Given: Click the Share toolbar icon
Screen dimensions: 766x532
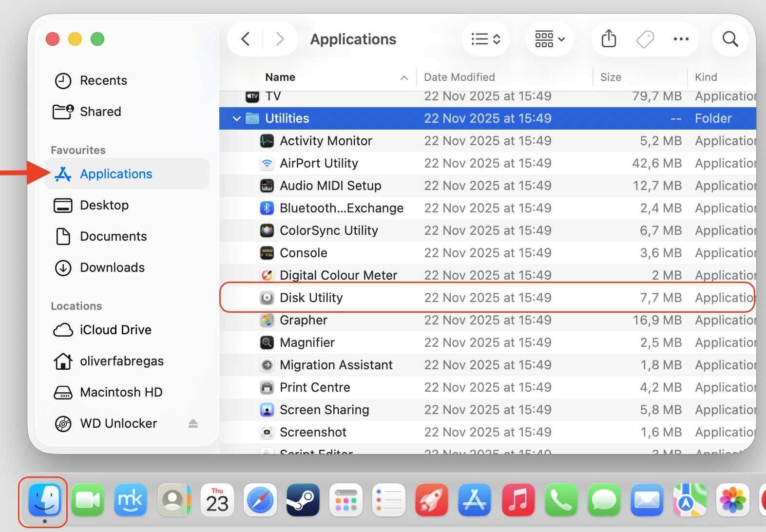Looking at the screenshot, I should click(609, 39).
